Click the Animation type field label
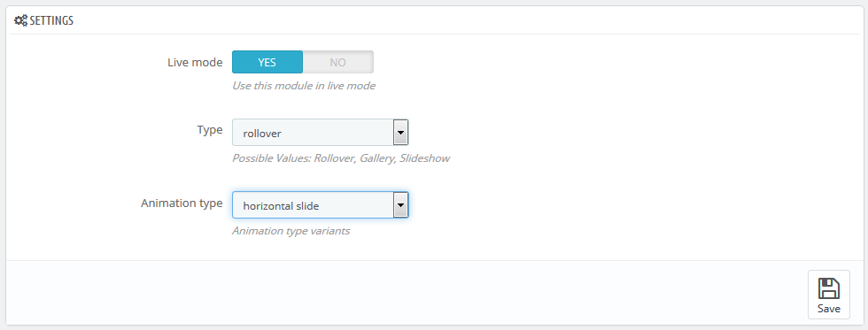The width and height of the screenshot is (868, 330). [182, 203]
